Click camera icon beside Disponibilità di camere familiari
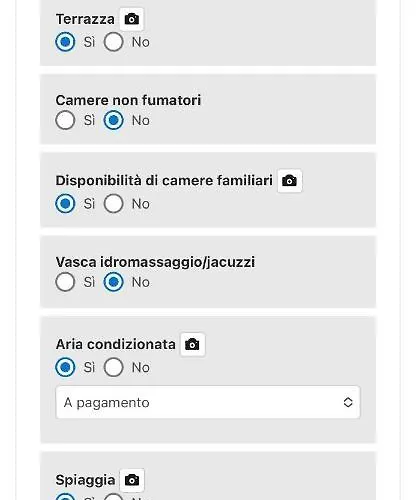The height and width of the screenshot is (500, 416). pos(289,181)
